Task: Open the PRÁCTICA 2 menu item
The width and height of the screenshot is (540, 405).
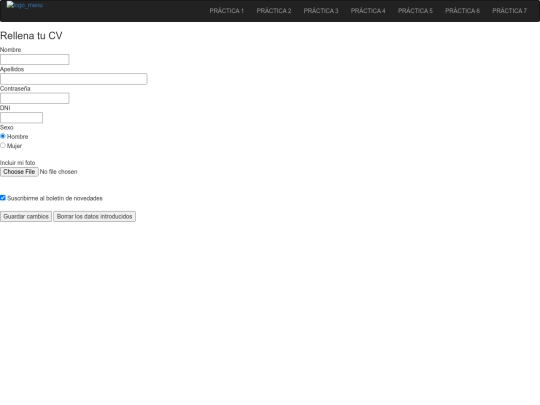Action: (x=274, y=11)
